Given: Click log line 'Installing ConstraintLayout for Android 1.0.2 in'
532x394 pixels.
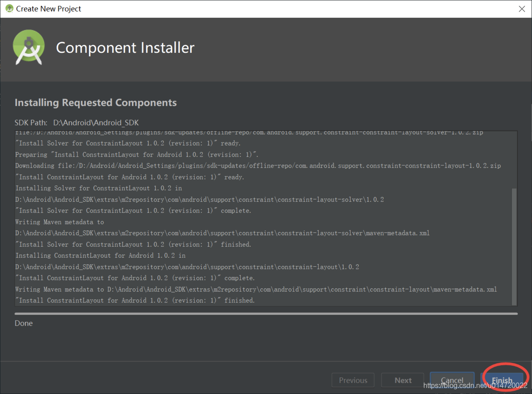Looking at the screenshot, I should 100,256.
